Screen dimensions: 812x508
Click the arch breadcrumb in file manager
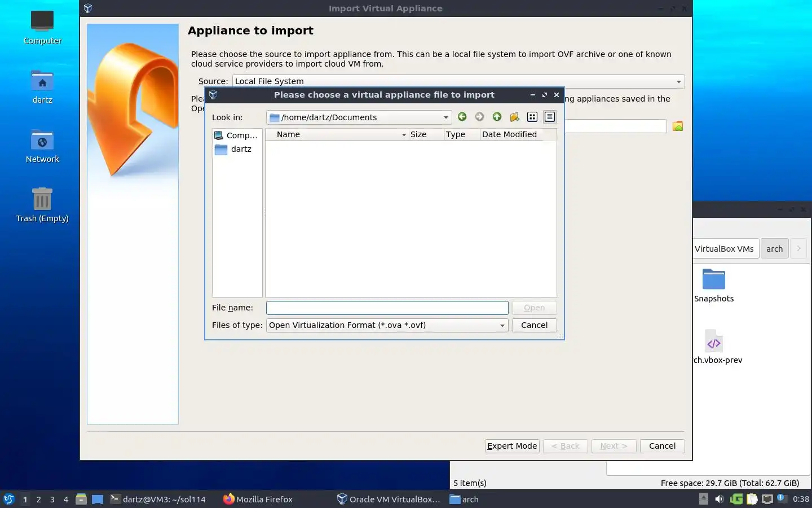pyautogui.click(x=774, y=249)
